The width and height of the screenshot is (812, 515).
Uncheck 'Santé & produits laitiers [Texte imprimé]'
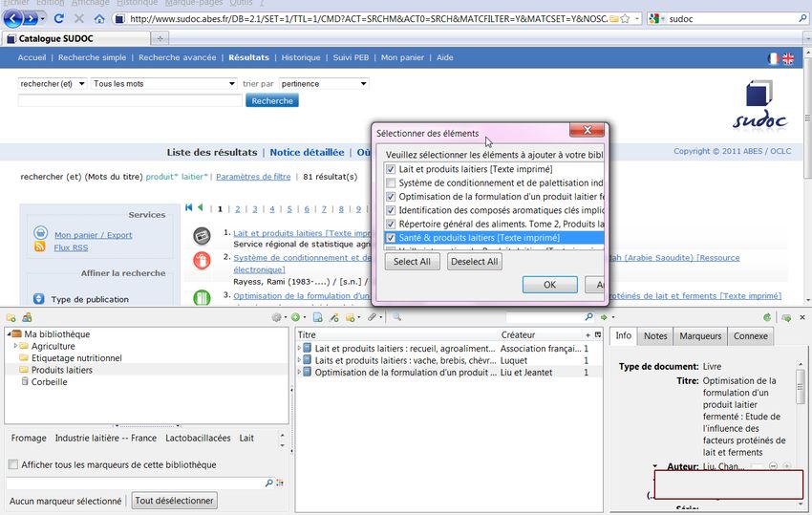pyautogui.click(x=391, y=238)
